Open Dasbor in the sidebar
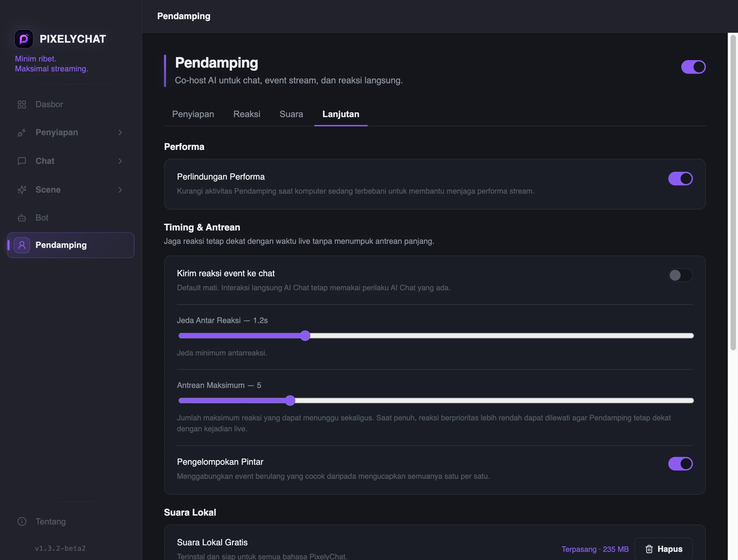This screenshot has height=560, width=738. 71,104
